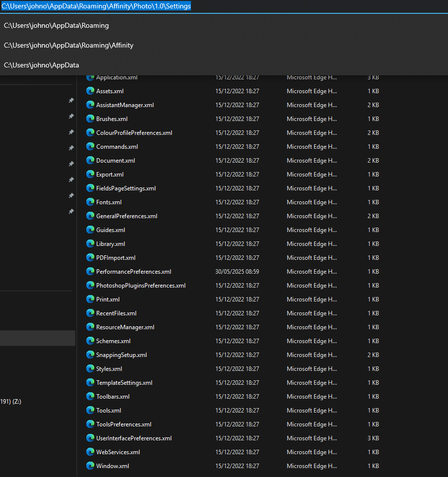Click the Edge icon beside Schemes.xml
Image resolution: width=448 pixels, height=477 pixels.
pos(90,341)
